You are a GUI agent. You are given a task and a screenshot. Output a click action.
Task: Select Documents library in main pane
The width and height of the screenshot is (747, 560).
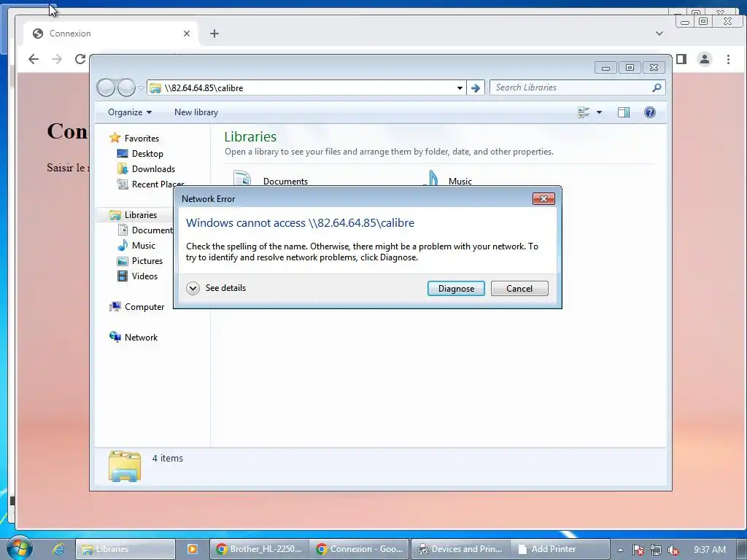(x=285, y=181)
